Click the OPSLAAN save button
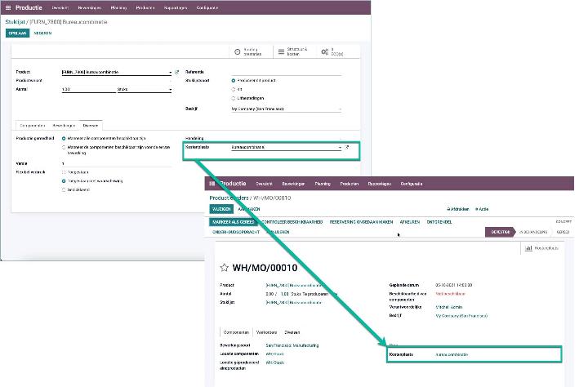 click(x=18, y=33)
